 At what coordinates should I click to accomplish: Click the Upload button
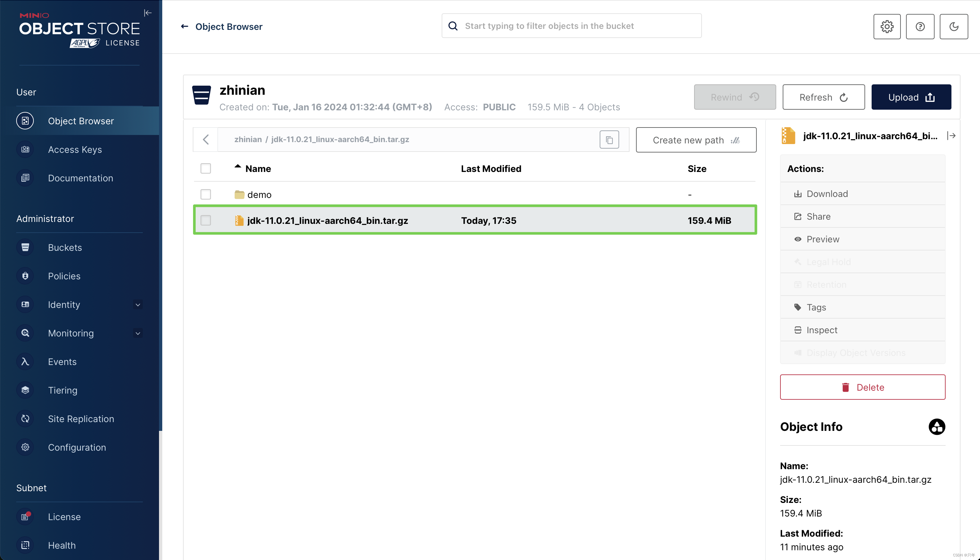pyautogui.click(x=911, y=97)
